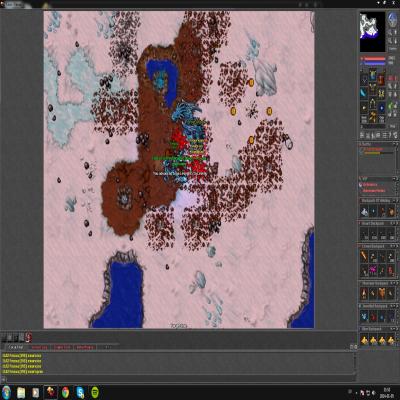The width and height of the screenshot is (400, 400).
Task: Click the blue frost dragon on the game map
Action: (187, 112)
